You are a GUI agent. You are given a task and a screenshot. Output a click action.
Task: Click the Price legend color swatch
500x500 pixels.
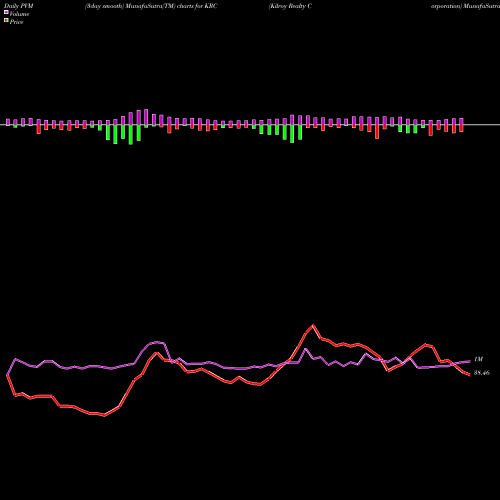pos(6,21)
